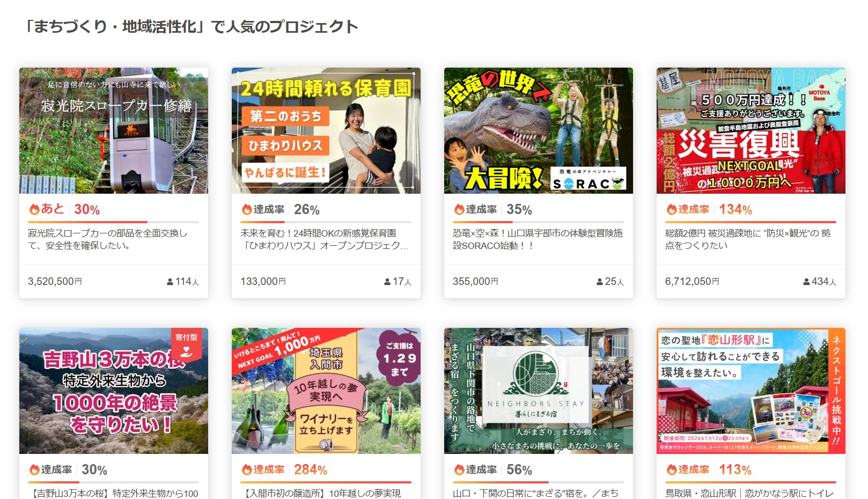The width and height of the screenshot is (868, 499).
Task: Click the flame icon next to 達成率 56%
Action: coord(459,469)
